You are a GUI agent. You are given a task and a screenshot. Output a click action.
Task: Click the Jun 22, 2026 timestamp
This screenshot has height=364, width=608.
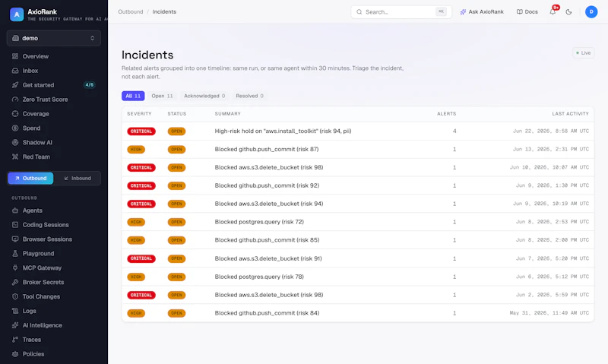click(550, 131)
